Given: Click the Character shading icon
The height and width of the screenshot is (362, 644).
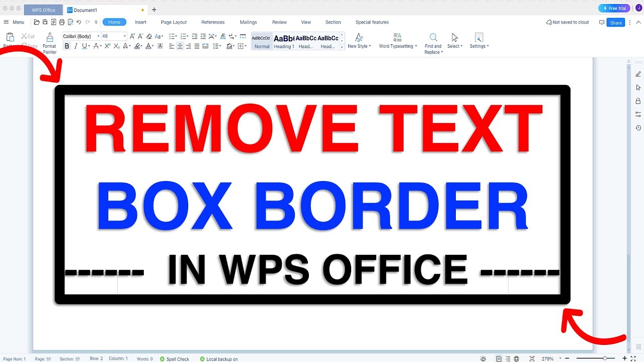Looking at the screenshot, I should coord(160,46).
